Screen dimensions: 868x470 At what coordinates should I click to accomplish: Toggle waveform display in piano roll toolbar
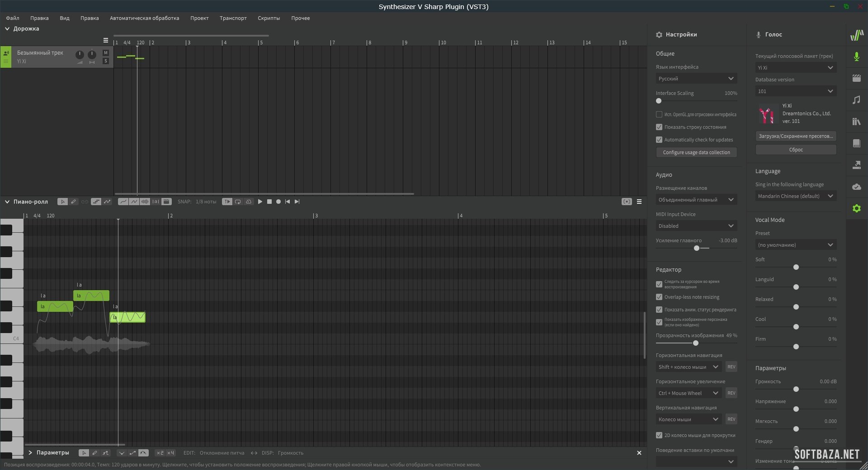pos(145,202)
